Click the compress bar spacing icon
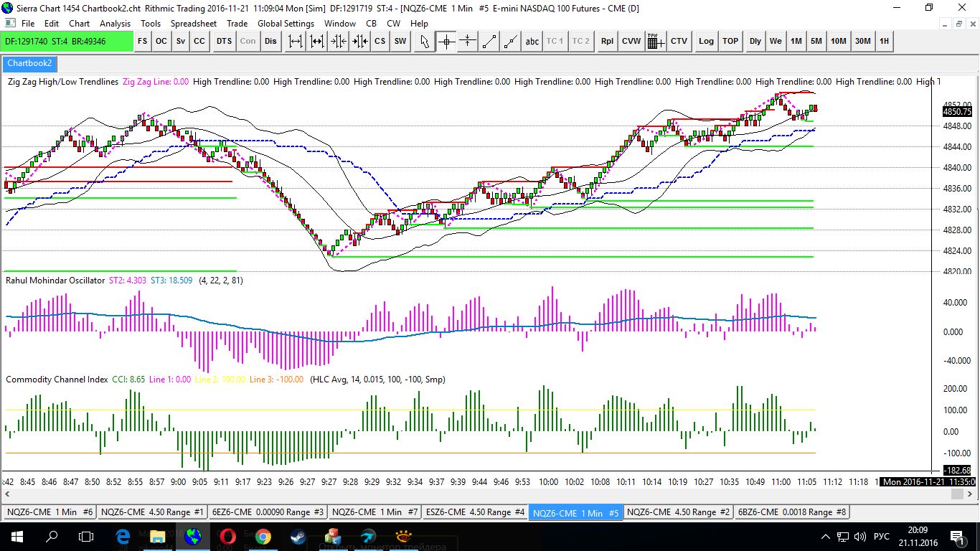Viewport: 980px width, 551px height. pos(339,42)
